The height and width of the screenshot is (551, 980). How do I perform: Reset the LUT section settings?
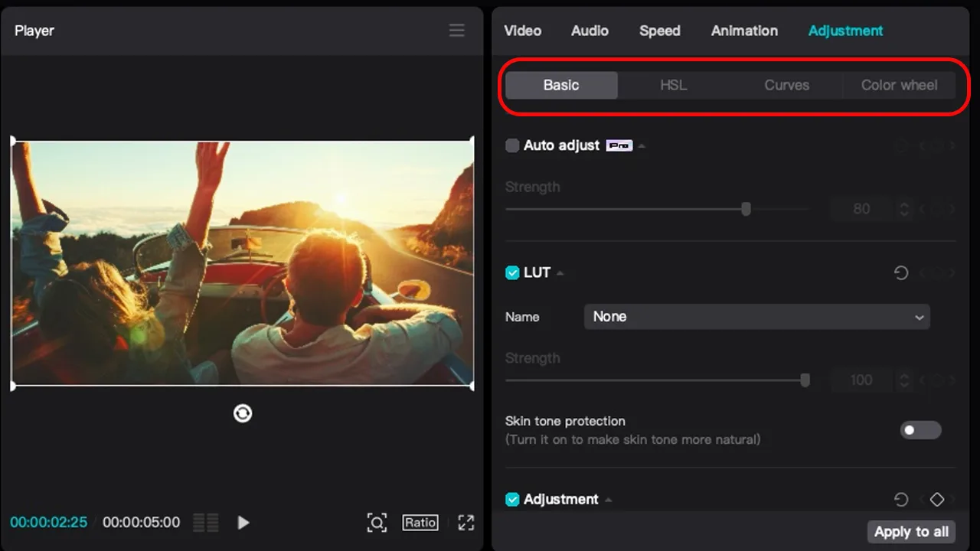pos(901,272)
